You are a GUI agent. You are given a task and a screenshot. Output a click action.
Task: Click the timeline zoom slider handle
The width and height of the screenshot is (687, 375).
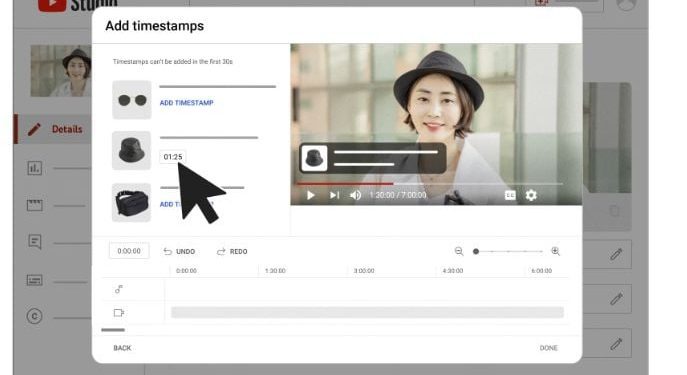click(476, 251)
